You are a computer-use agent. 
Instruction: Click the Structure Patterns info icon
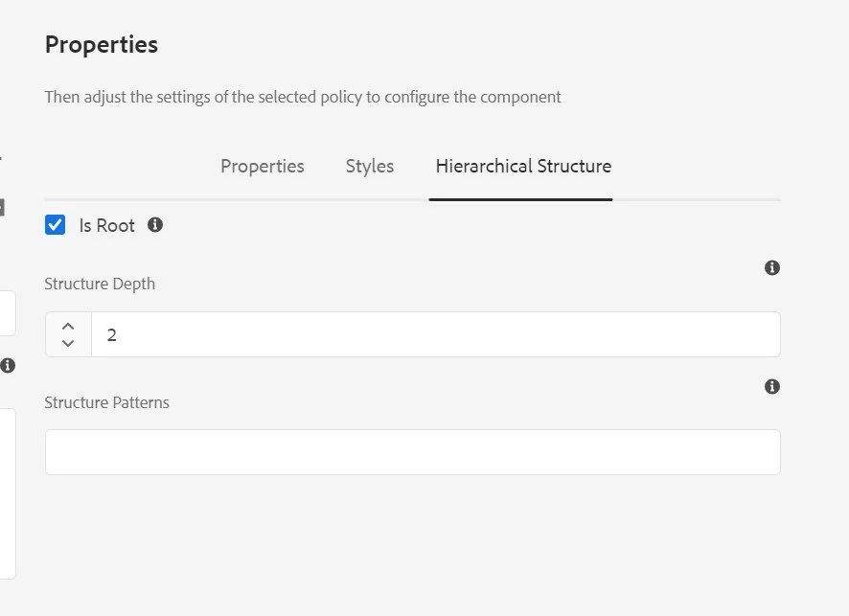click(x=772, y=387)
